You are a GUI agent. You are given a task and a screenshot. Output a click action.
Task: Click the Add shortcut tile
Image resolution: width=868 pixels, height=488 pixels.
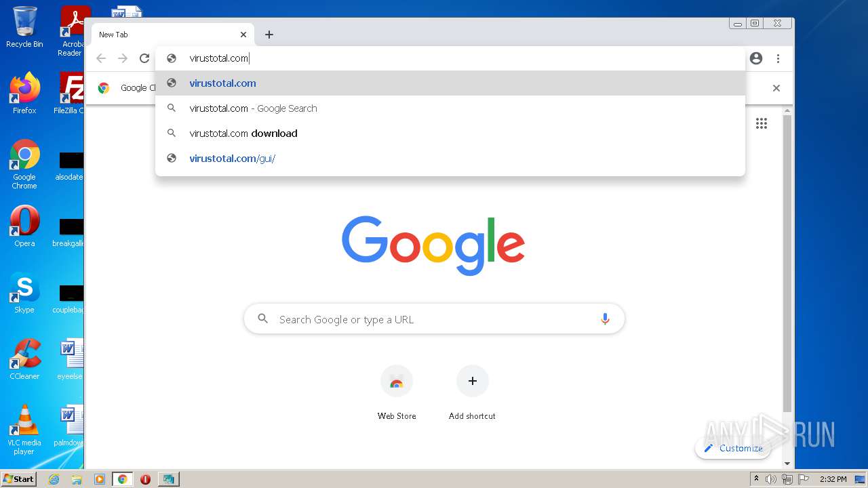(x=472, y=393)
